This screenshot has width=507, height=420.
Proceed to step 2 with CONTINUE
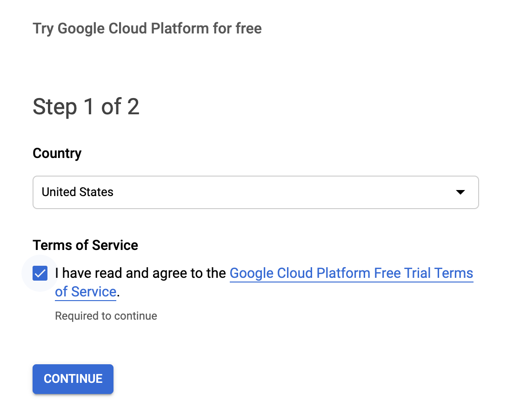[x=73, y=379]
